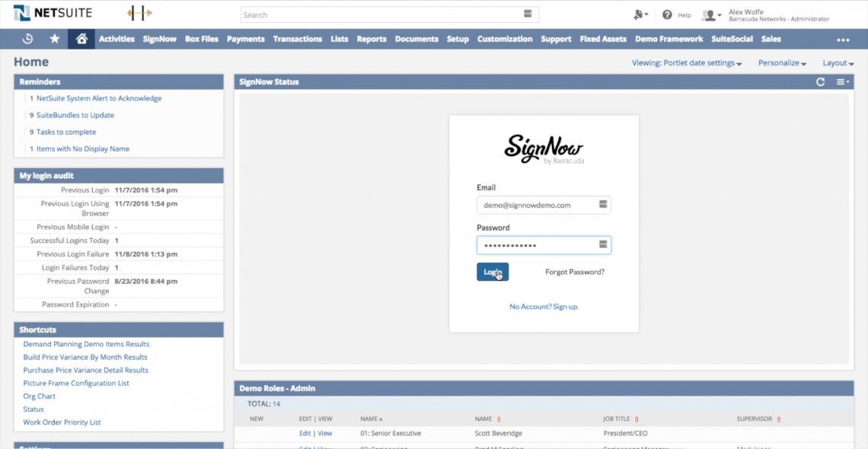Open the Shortcuts star icon

(x=54, y=39)
